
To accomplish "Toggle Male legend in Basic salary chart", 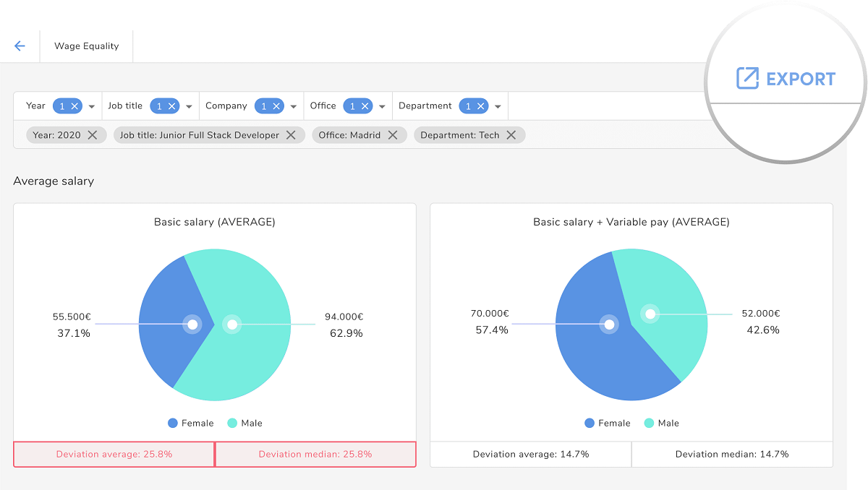I will [245, 424].
